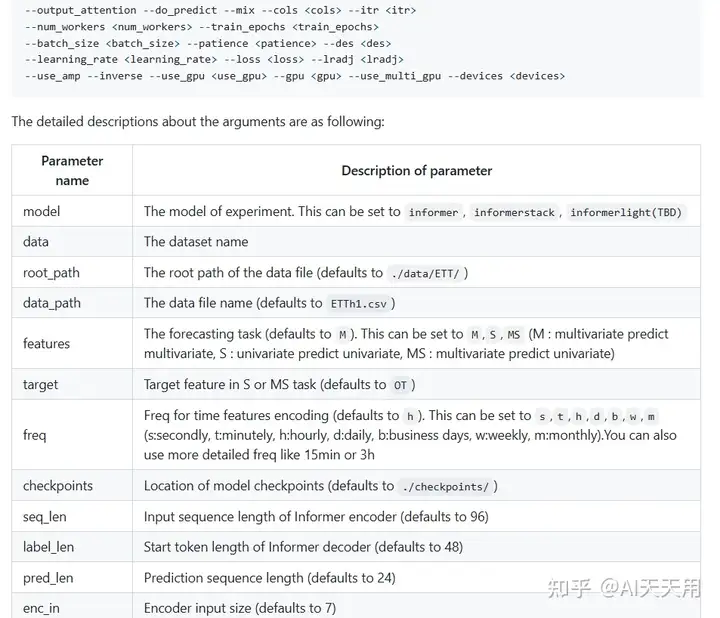
Task: Click 'Prediction sequence length (defaults to 24)'
Action: click(270, 578)
